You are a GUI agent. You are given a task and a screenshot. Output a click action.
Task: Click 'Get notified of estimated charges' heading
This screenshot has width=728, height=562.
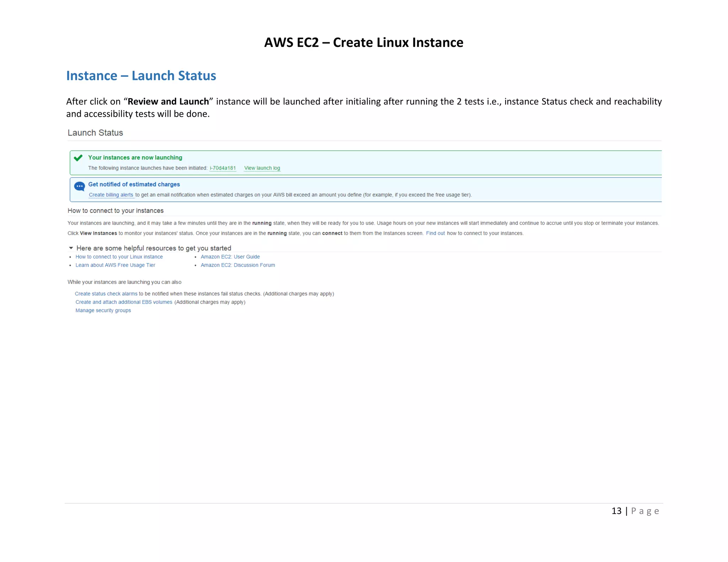coord(134,184)
